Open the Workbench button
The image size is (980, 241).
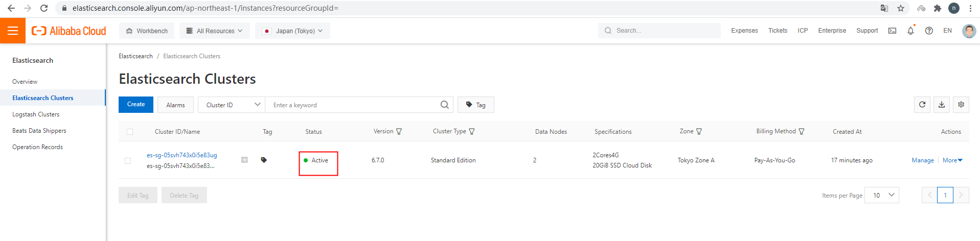147,31
